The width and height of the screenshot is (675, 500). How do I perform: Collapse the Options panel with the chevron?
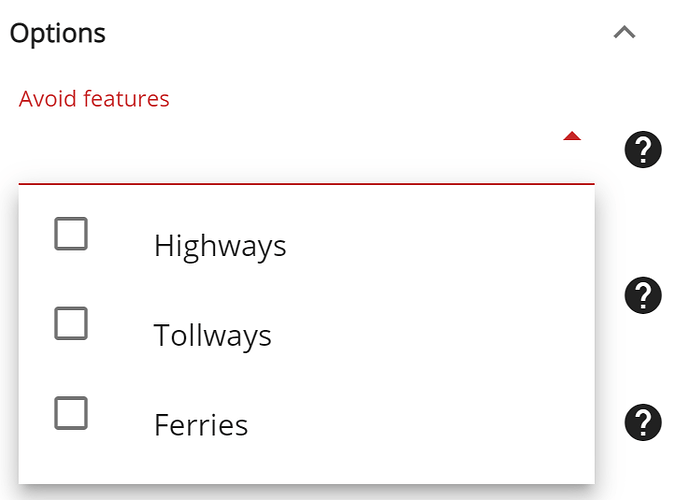pos(624,32)
